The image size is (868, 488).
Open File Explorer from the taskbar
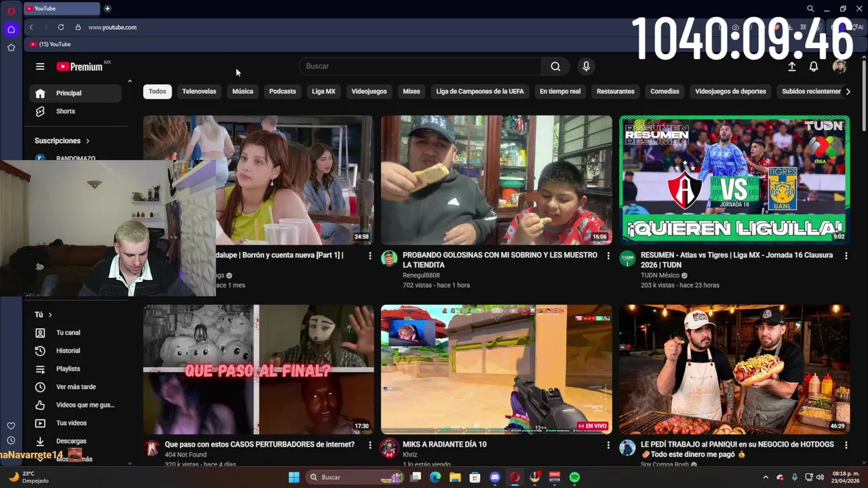pyautogui.click(x=455, y=477)
